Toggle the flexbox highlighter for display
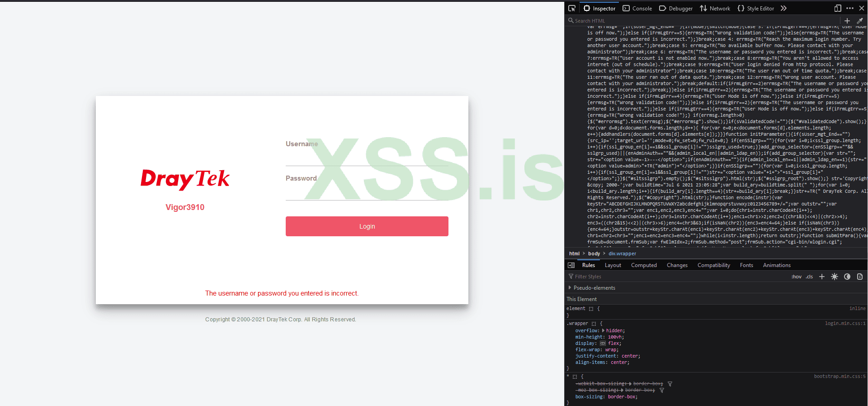Image resolution: width=868 pixels, height=406 pixels. 603,343
